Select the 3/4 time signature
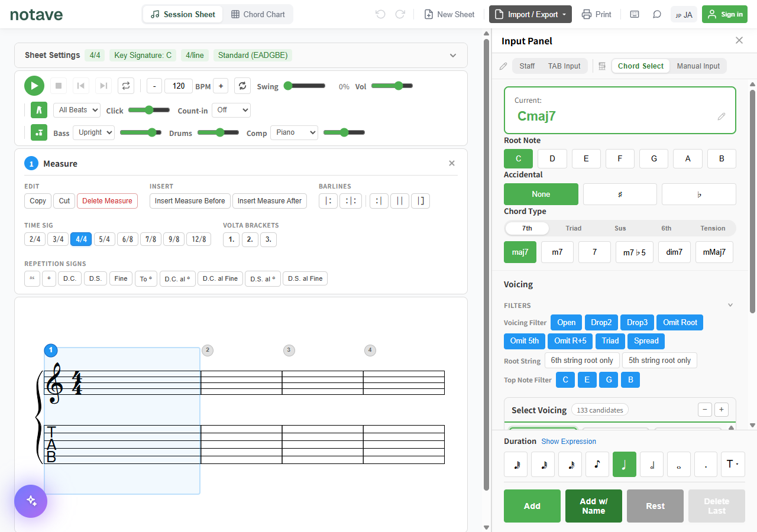The height and width of the screenshot is (532, 757). (x=57, y=239)
